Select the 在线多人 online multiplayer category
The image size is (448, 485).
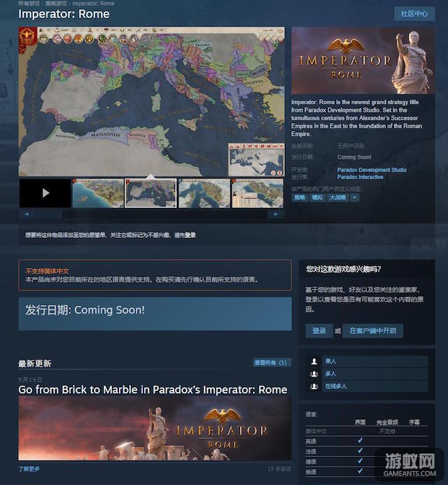(375, 386)
